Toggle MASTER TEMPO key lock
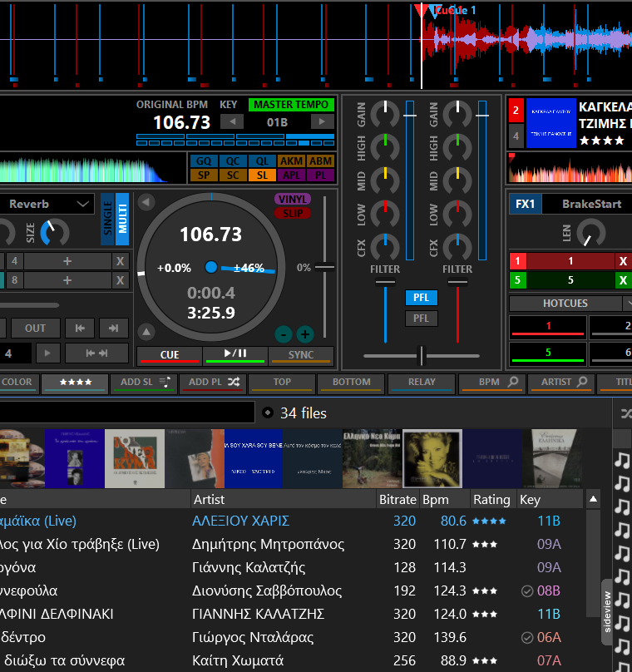The width and height of the screenshot is (632, 672). click(291, 105)
